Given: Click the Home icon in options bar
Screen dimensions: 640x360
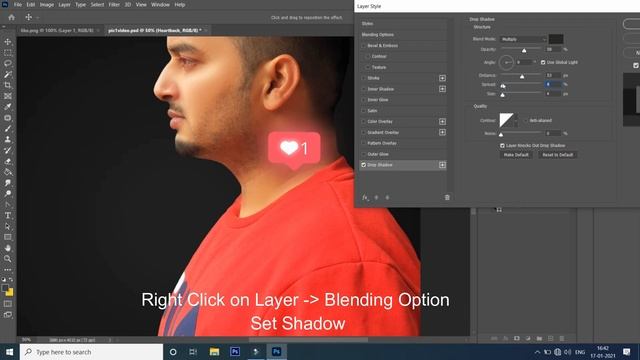Looking at the screenshot, I should 11,18.
